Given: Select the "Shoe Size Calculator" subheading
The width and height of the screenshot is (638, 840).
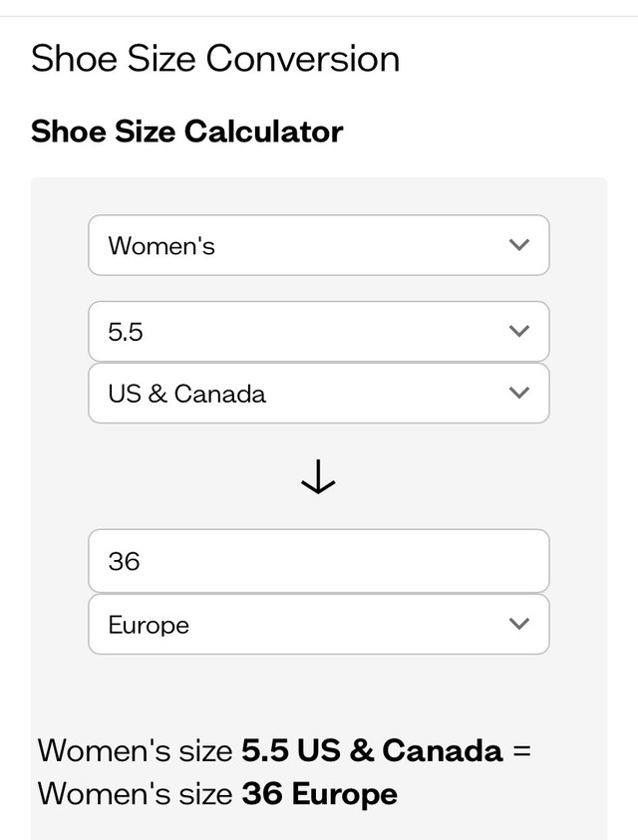Looking at the screenshot, I should coord(186,132).
